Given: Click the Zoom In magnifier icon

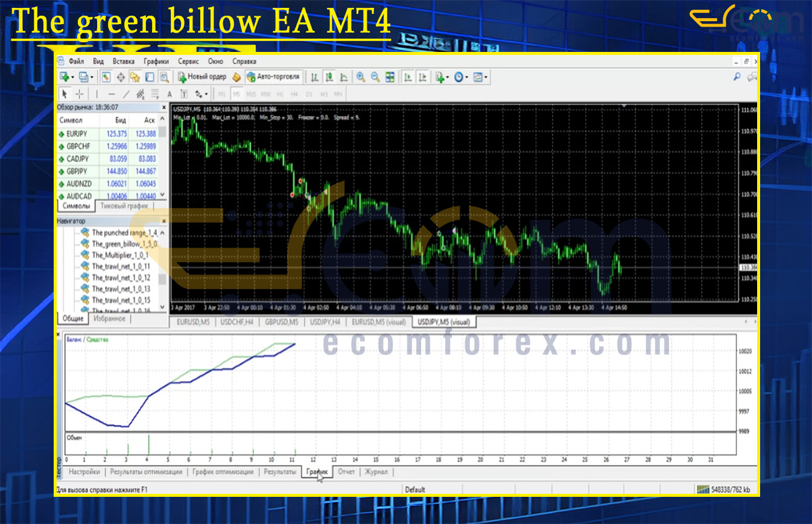Looking at the screenshot, I should (x=360, y=77).
